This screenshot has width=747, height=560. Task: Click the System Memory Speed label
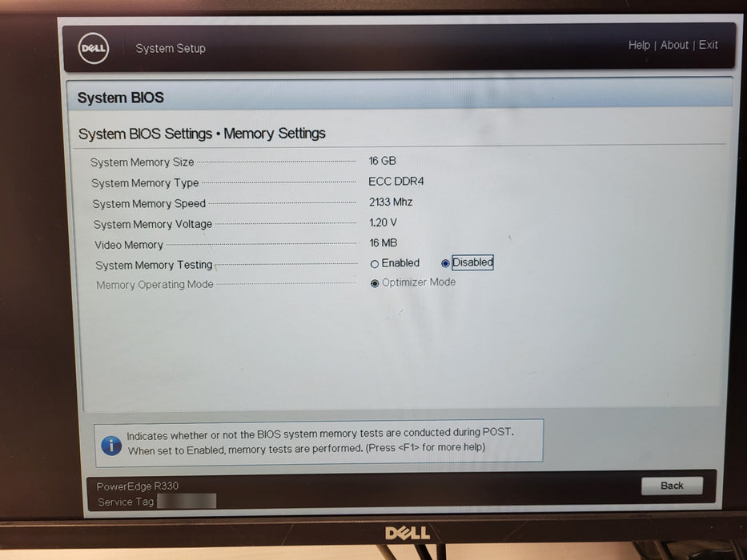149,204
